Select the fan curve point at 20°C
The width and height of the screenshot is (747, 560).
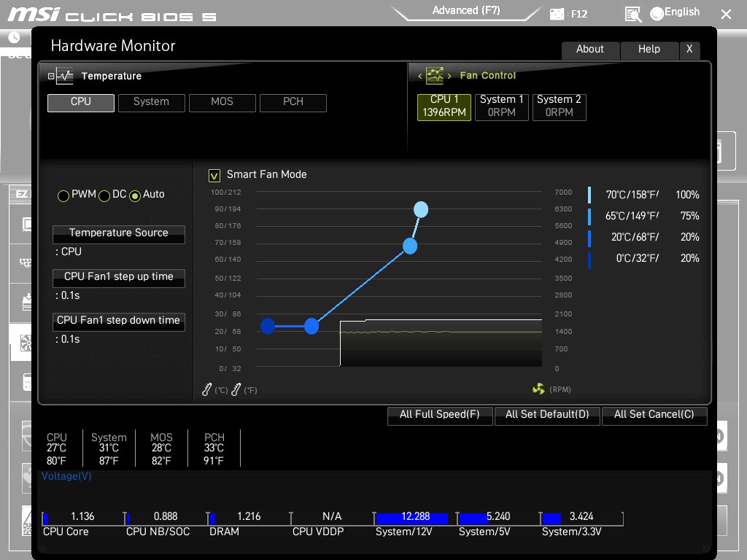(311, 326)
